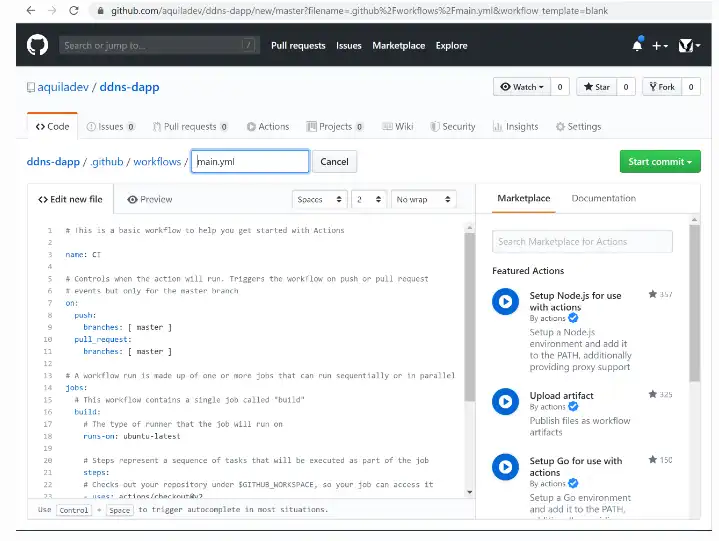719x541 pixels.
Task: Click the watchers count beside Watch
Action: 560,87
